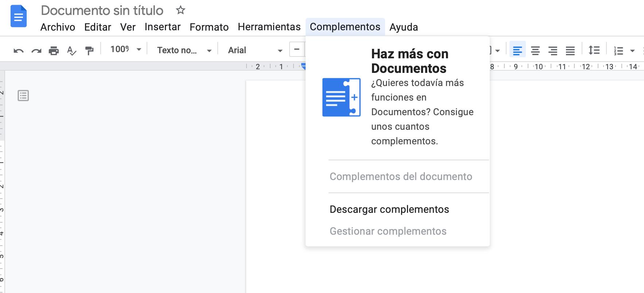The image size is (644, 293).
Task: Decrease font size with minus button
Action: 297,49
